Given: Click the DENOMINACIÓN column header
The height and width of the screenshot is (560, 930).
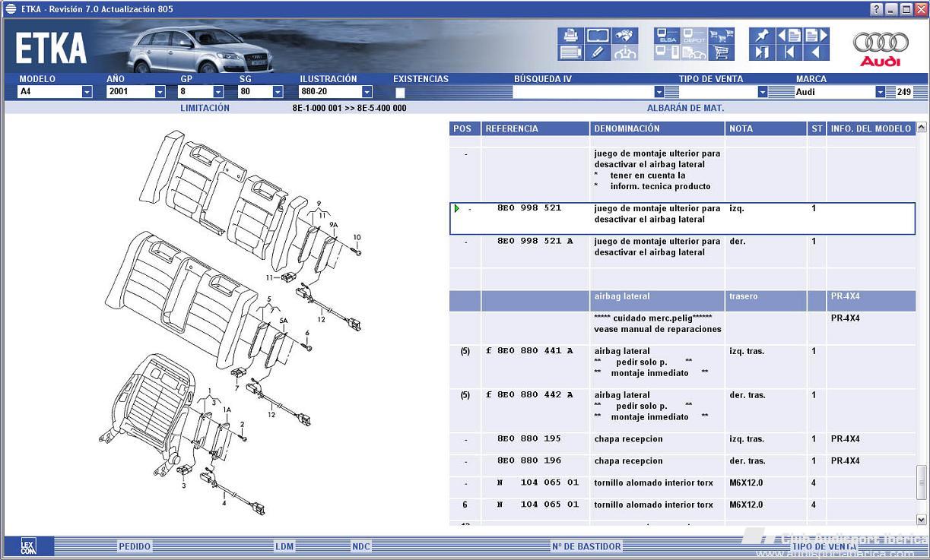Looking at the screenshot, I should pos(657,129).
